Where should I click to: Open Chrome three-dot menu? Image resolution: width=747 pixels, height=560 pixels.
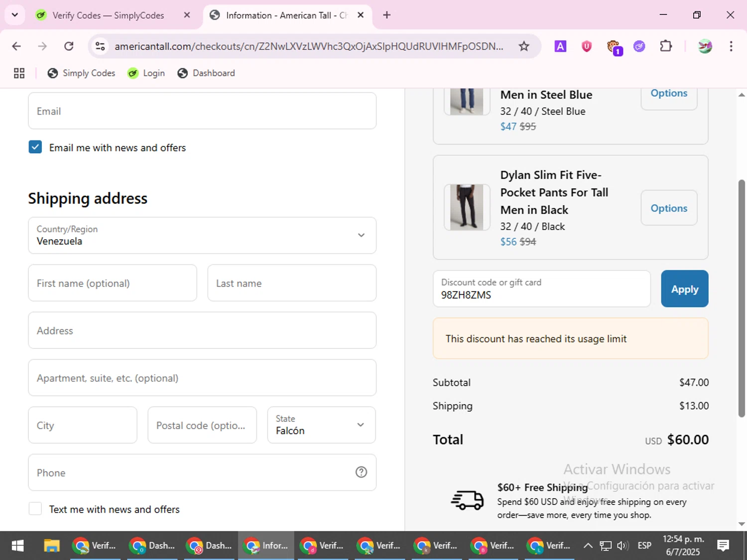[x=731, y=46]
